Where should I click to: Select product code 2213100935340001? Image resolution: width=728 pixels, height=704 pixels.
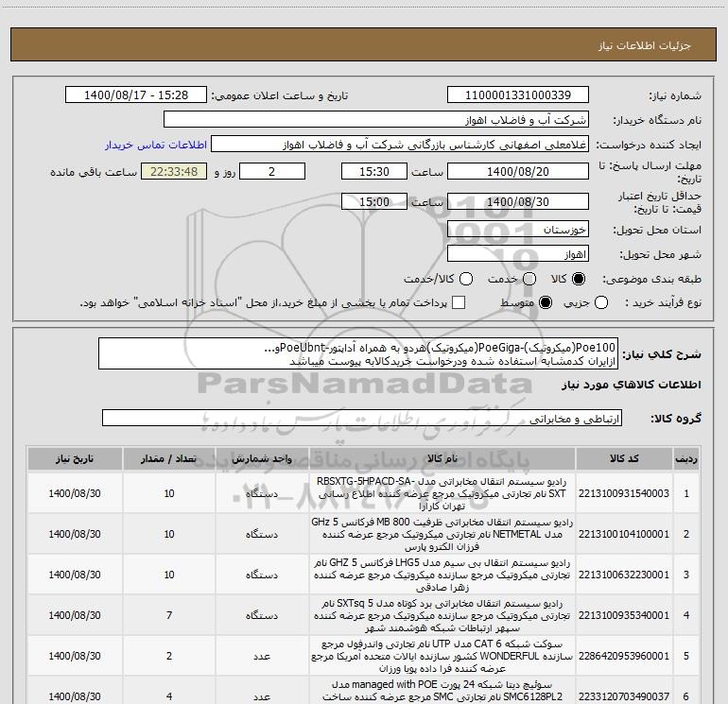[624, 615]
